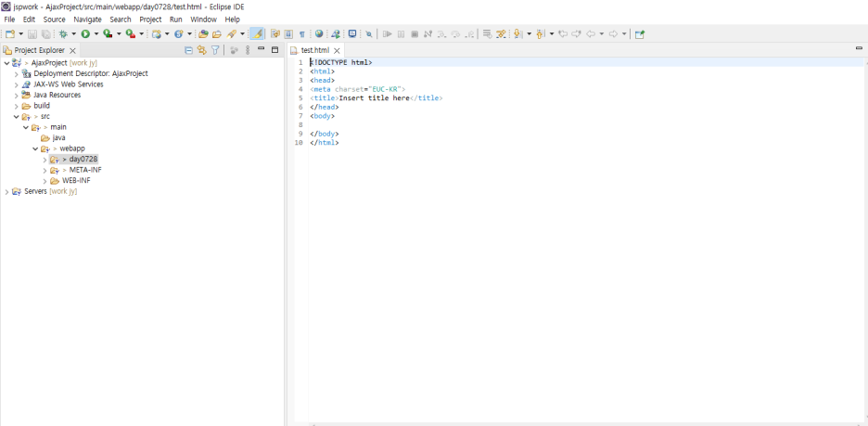Click the Open Type folder icon
The image size is (868, 426).
click(x=203, y=33)
